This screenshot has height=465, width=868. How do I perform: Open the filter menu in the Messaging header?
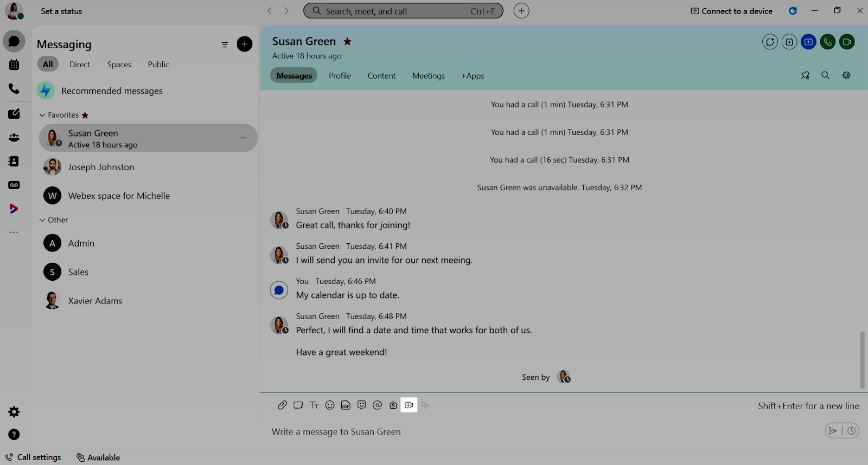click(x=225, y=44)
